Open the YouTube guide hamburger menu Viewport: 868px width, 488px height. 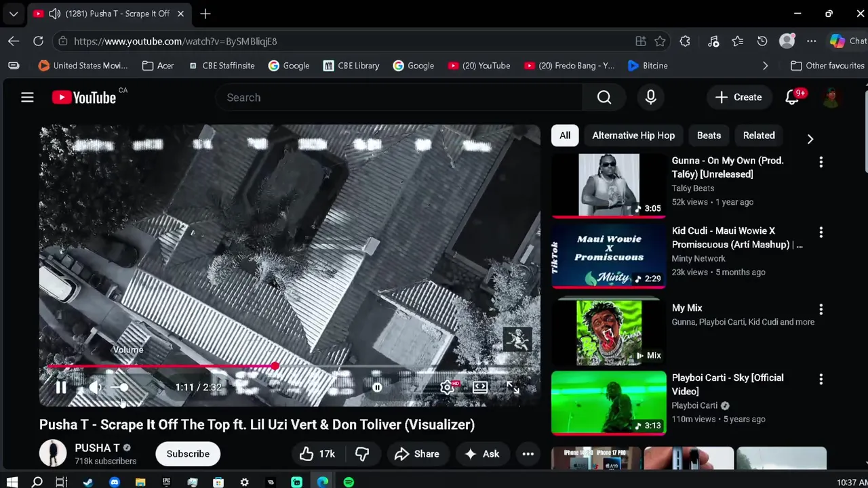(27, 98)
